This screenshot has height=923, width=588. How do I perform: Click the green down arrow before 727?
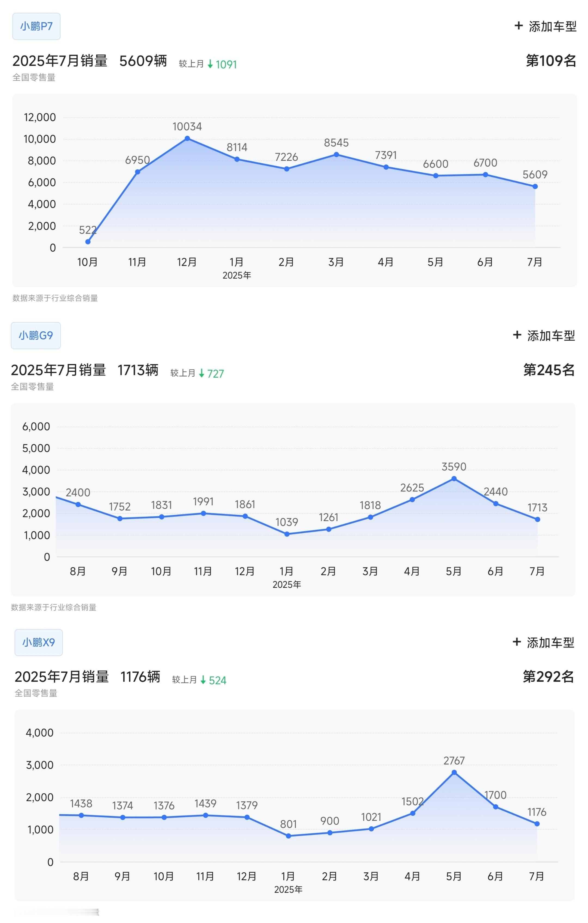tap(202, 373)
